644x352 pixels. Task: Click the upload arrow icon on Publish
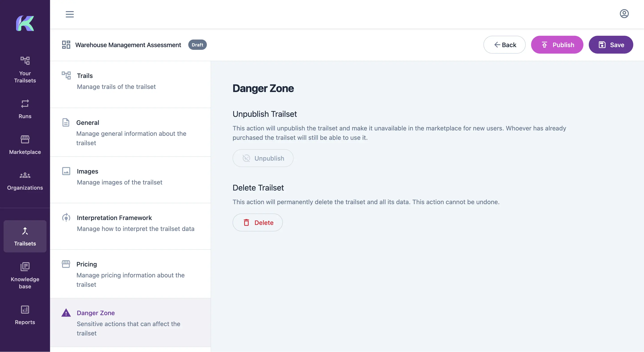544,45
